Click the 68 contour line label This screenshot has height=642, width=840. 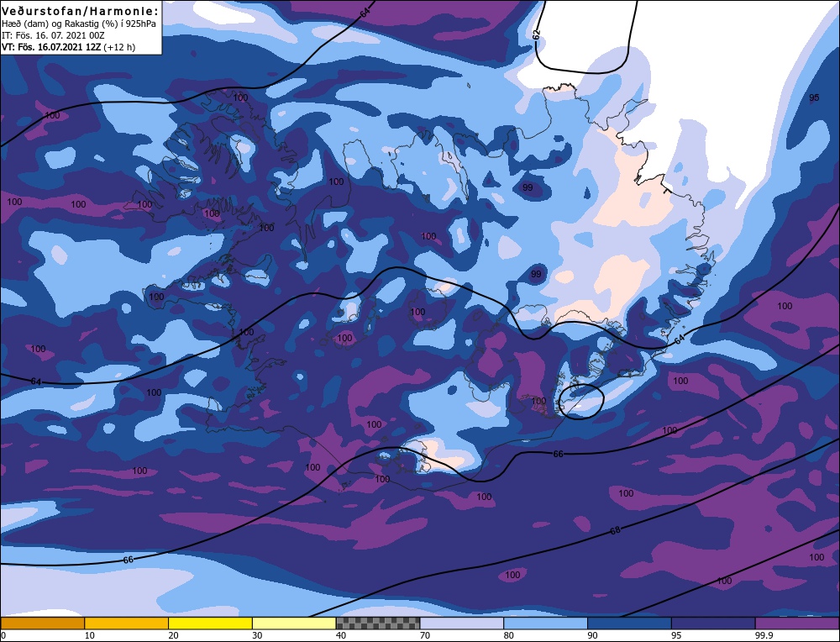click(615, 530)
